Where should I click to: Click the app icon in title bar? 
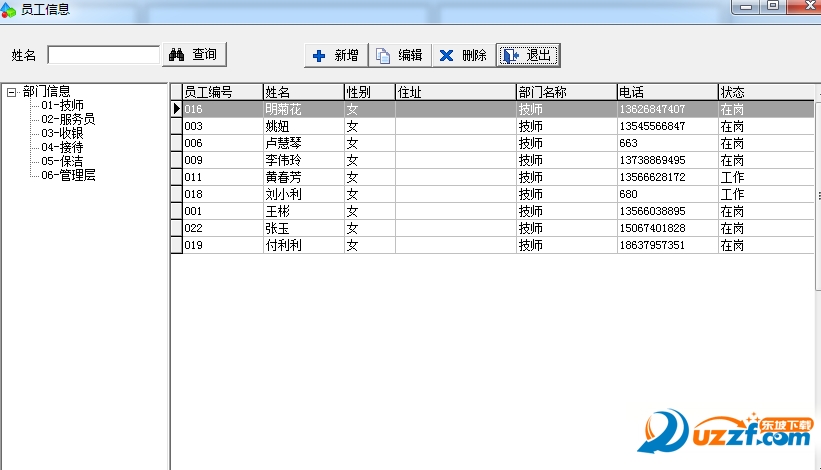[8, 10]
